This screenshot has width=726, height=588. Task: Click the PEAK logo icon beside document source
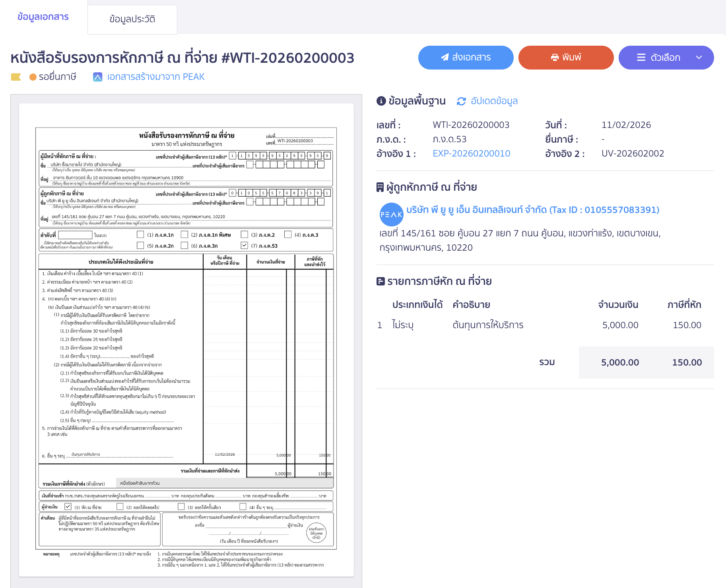click(97, 77)
